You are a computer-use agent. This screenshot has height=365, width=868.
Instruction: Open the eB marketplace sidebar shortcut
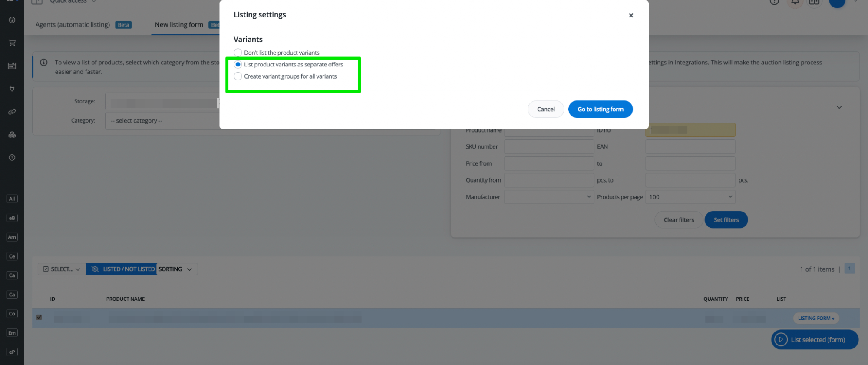pyautogui.click(x=12, y=218)
